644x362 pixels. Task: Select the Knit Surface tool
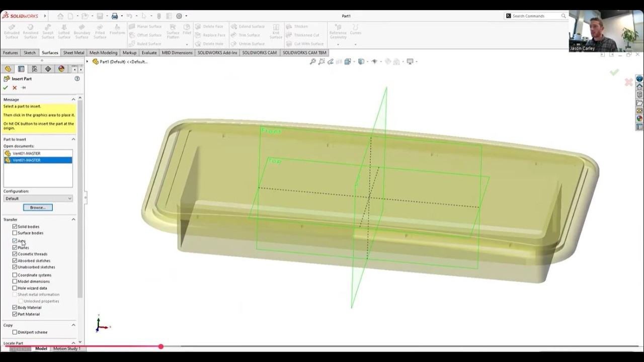pyautogui.click(x=276, y=31)
